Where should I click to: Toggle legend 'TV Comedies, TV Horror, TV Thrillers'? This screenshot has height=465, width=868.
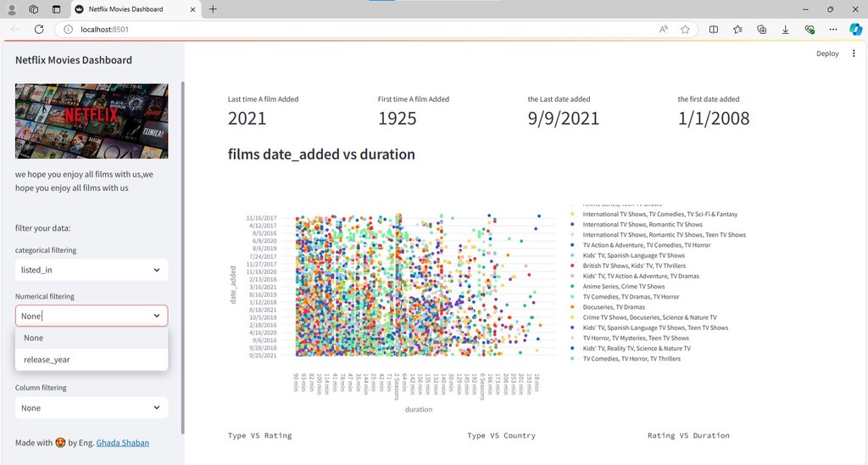point(632,359)
